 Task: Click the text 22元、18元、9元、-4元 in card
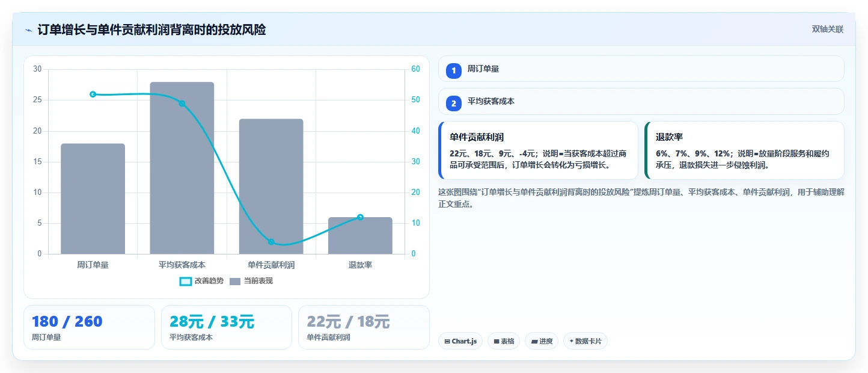coord(492,153)
